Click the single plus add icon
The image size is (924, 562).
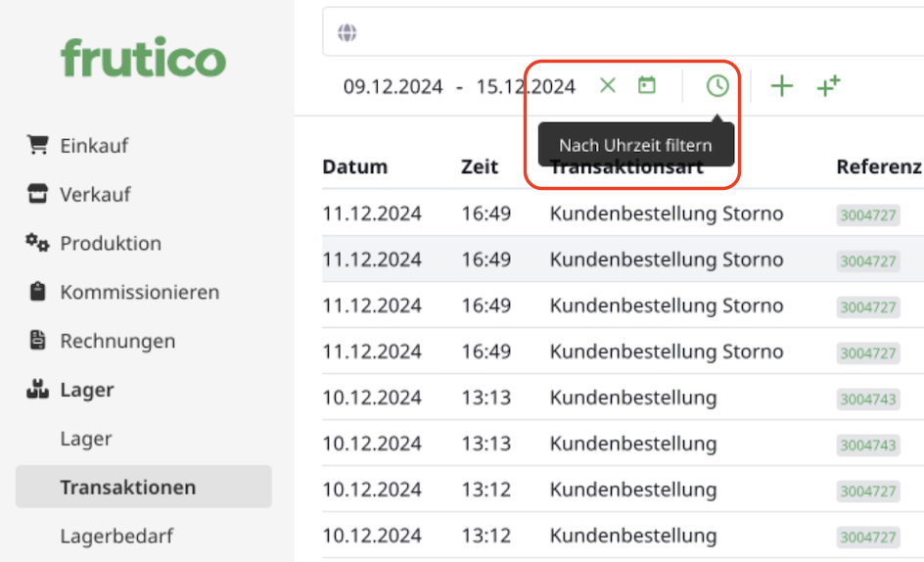click(781, 86)
